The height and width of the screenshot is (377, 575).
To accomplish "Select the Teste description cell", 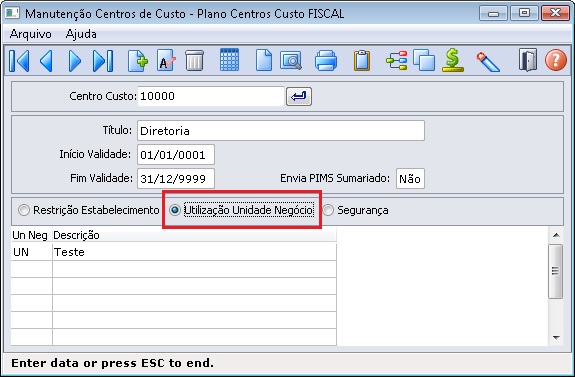I will click(x=194, y=252).
